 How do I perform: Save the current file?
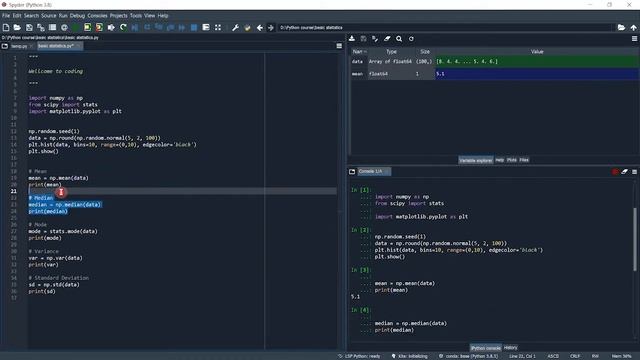click(29, 27)
